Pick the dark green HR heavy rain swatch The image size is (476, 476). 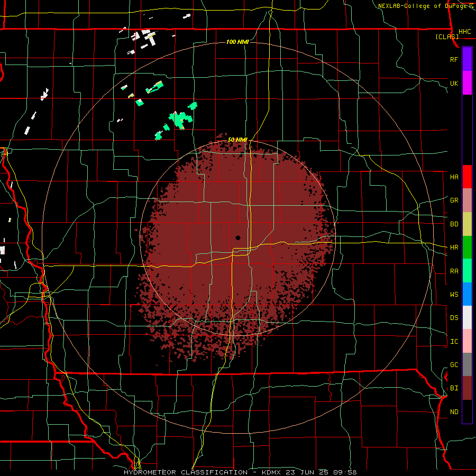coord(467,247)
